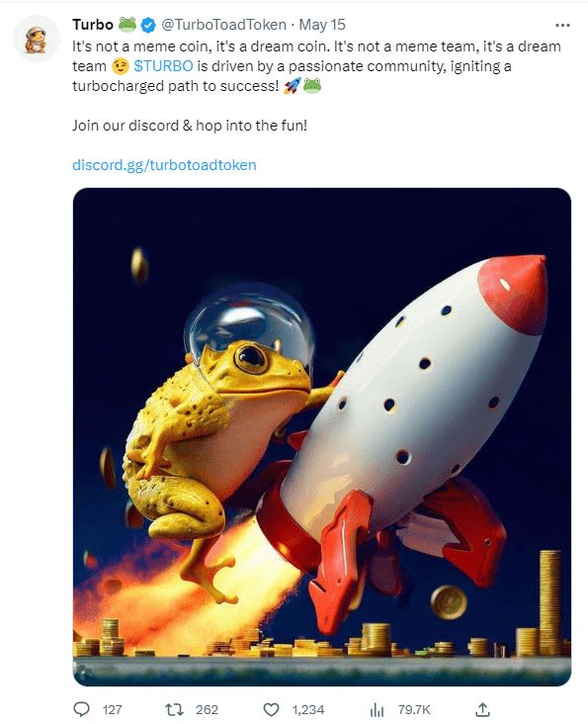This screenshot has width=588, height=724.
Task: Open the frog rocket image
Action: 322,437
